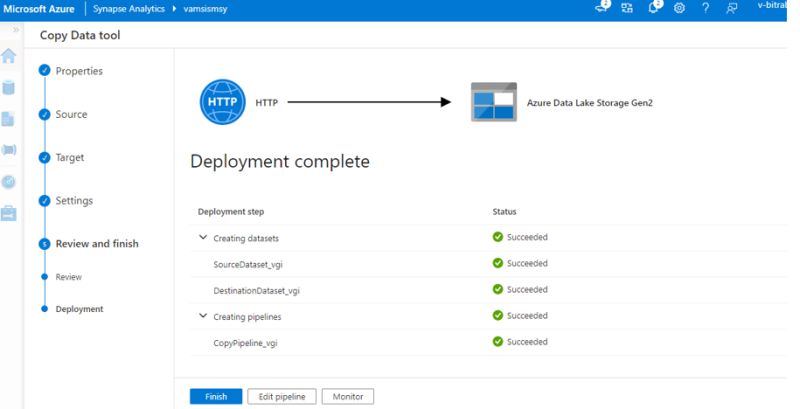Viewport: 800px width, 409px height.
Task: Open the Monitor hub gauge icon
Action: pyautogui.click(x=9, y=182)
